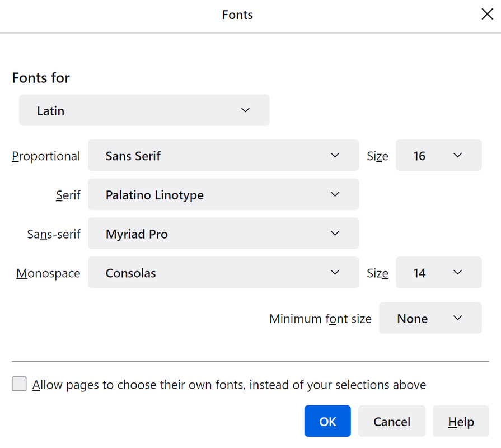
Task: Open the proportional Size 16 dropdown
Action: (438, 155)
